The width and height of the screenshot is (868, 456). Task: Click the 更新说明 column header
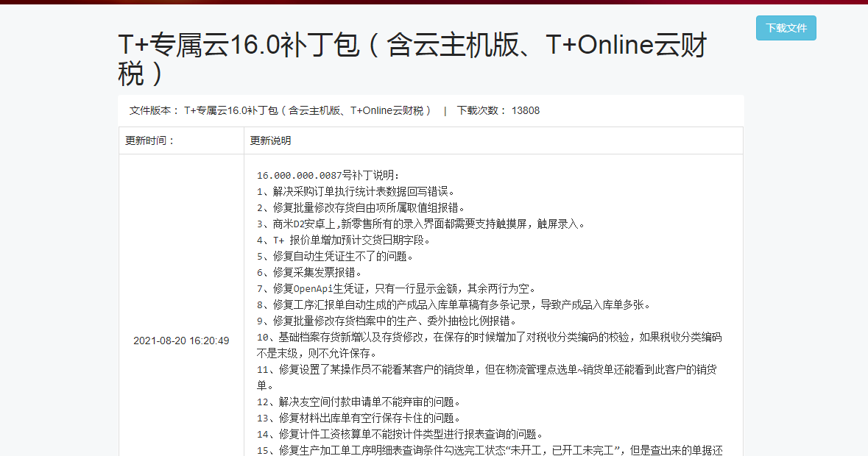click(x=270, y=140)
